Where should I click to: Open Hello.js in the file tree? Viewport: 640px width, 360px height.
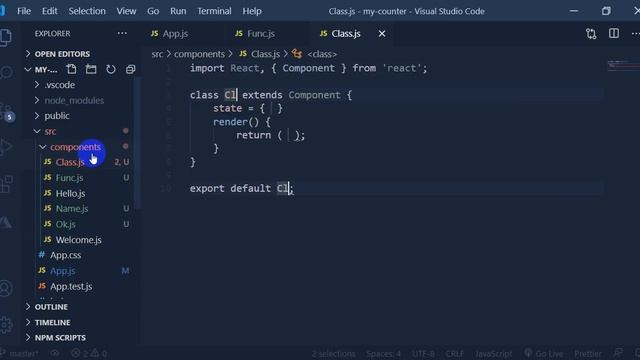click(70, 193)
